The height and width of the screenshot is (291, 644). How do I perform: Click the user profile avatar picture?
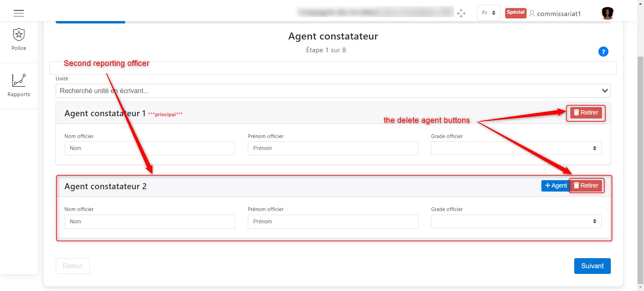point(607,13)
